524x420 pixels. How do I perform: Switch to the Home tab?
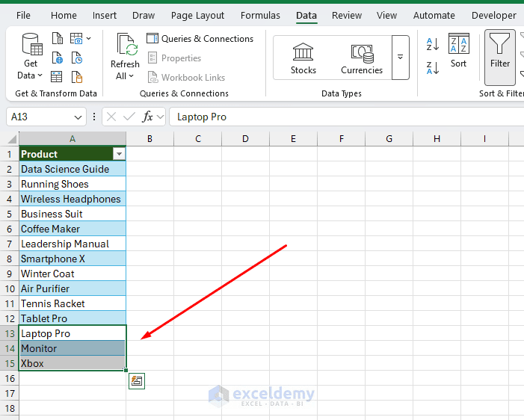pos(64,16)
